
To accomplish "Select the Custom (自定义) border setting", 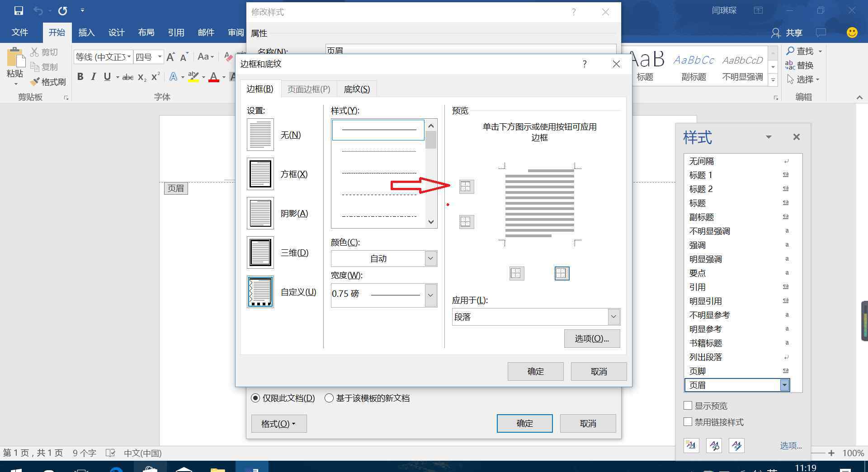I will pos(260,292).
